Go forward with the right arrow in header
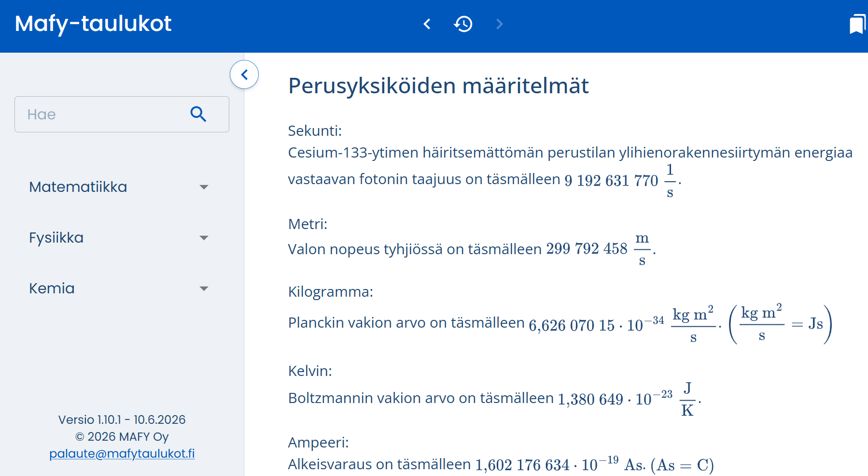 point(499,24)
